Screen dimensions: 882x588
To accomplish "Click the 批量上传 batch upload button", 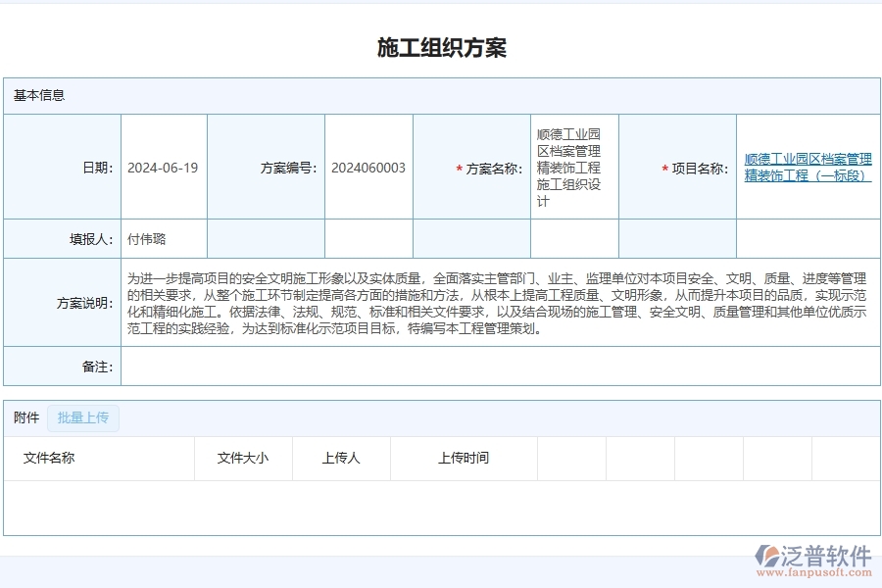I will (83, 417).
